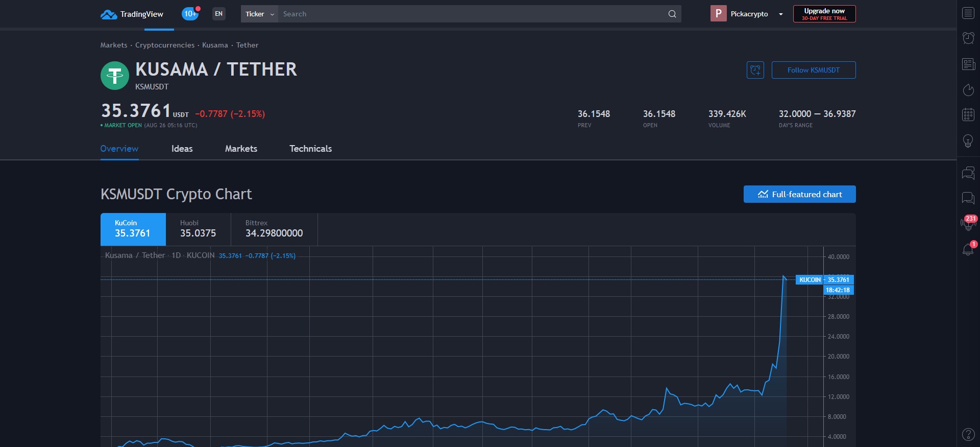Screen dimensions: 980x447
Task: Open the Help question mark icon
Action: (x=968, y=434)
